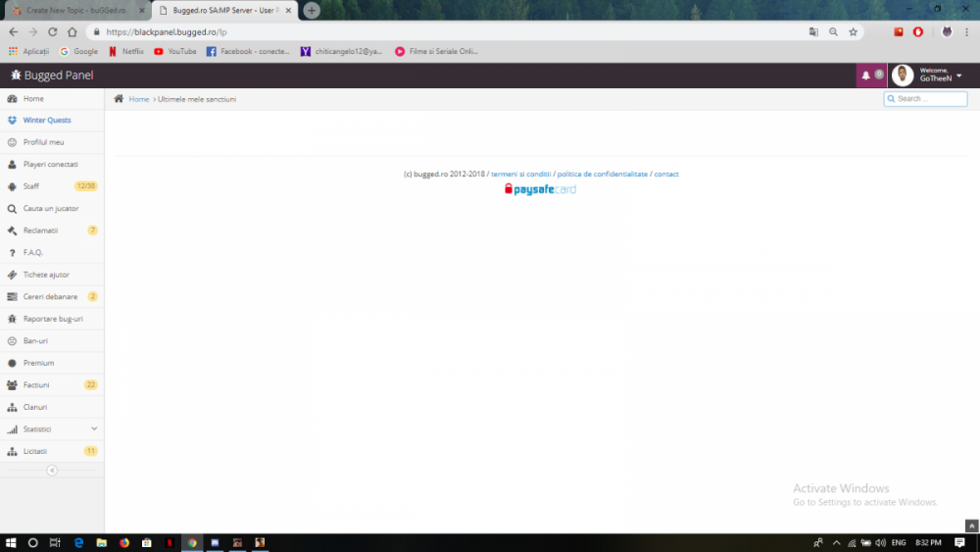Open the Winter Quests sidebar item

coord(46,121)
